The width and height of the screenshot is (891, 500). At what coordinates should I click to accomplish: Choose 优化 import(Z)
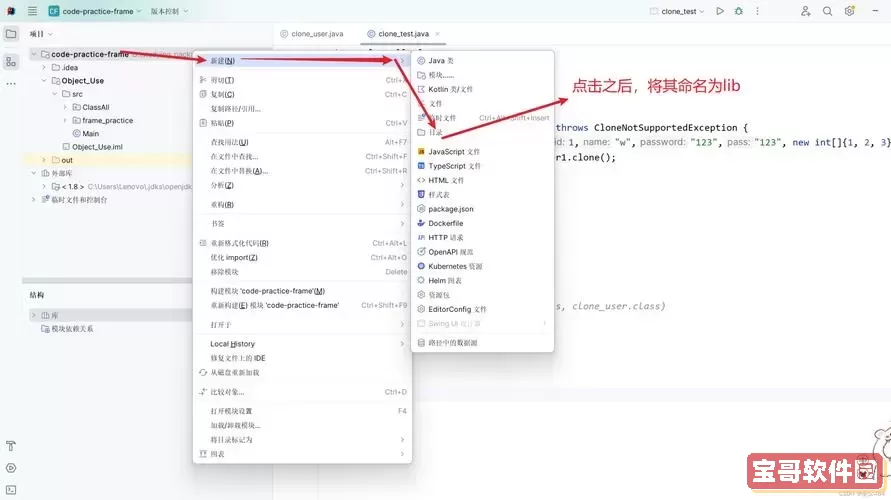point(302,257)
